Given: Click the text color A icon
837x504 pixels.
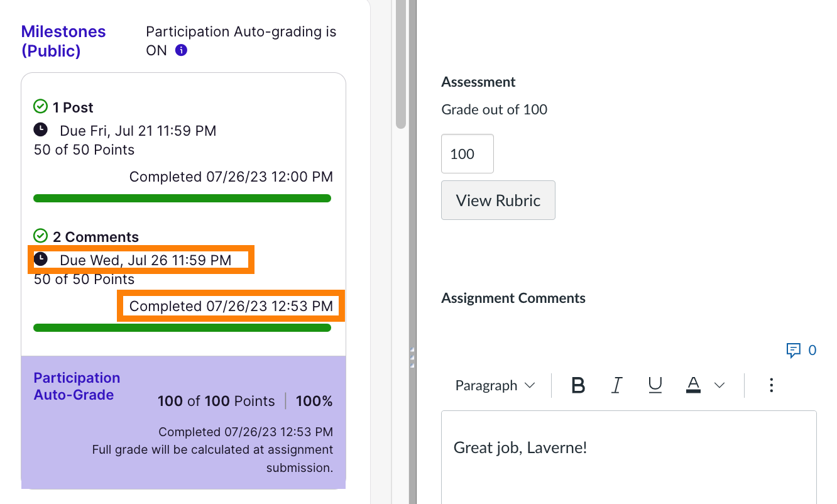Looking at the screenshot, I should pos(694,385).
